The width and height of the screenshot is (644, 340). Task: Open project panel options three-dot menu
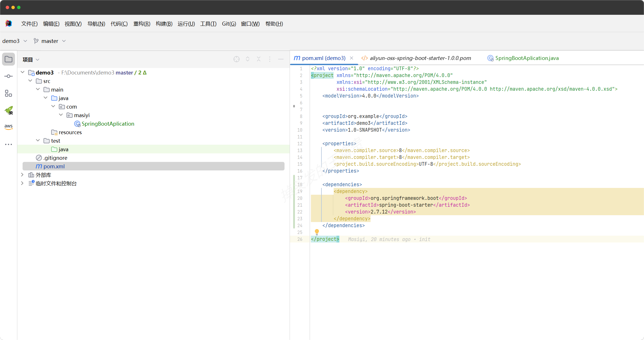270,59
